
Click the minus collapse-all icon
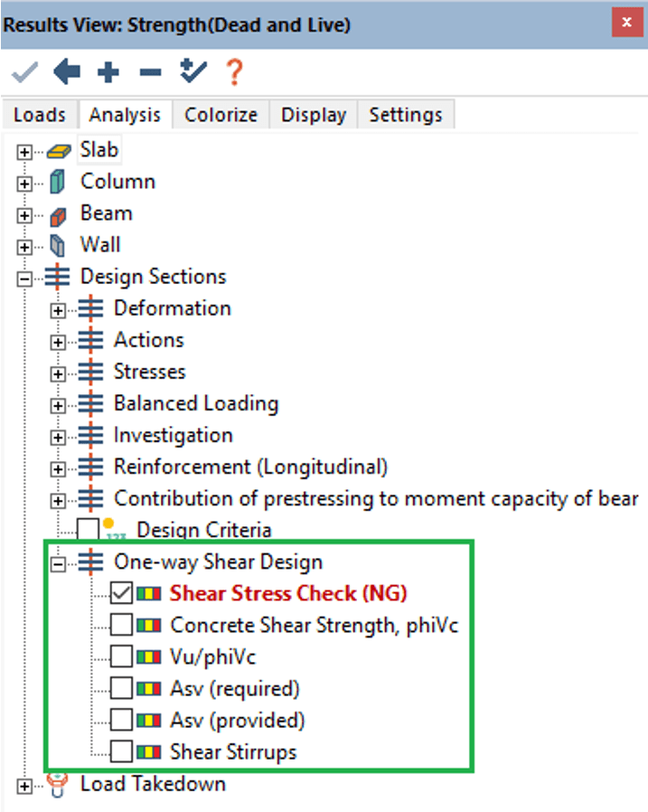(x=150, y=72)
